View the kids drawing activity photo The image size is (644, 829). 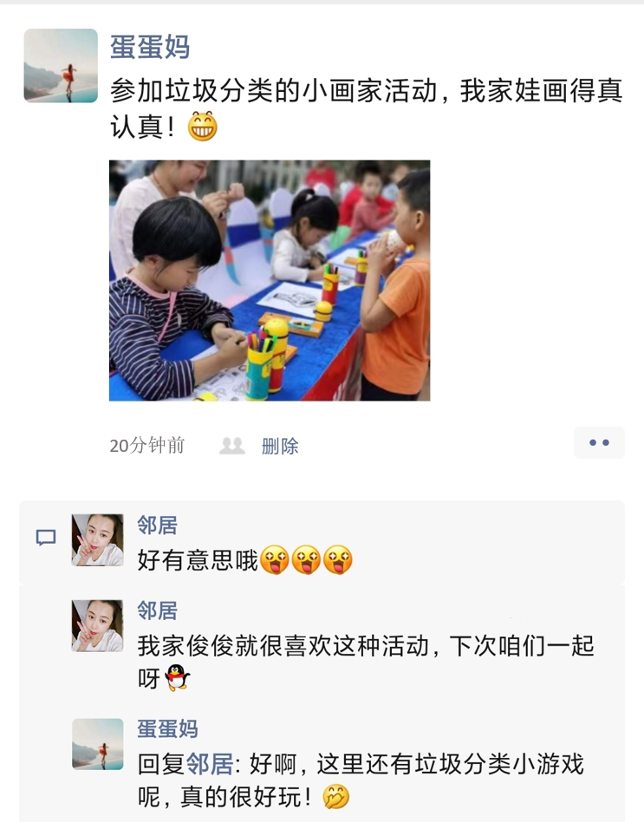[x=270, y=280]
